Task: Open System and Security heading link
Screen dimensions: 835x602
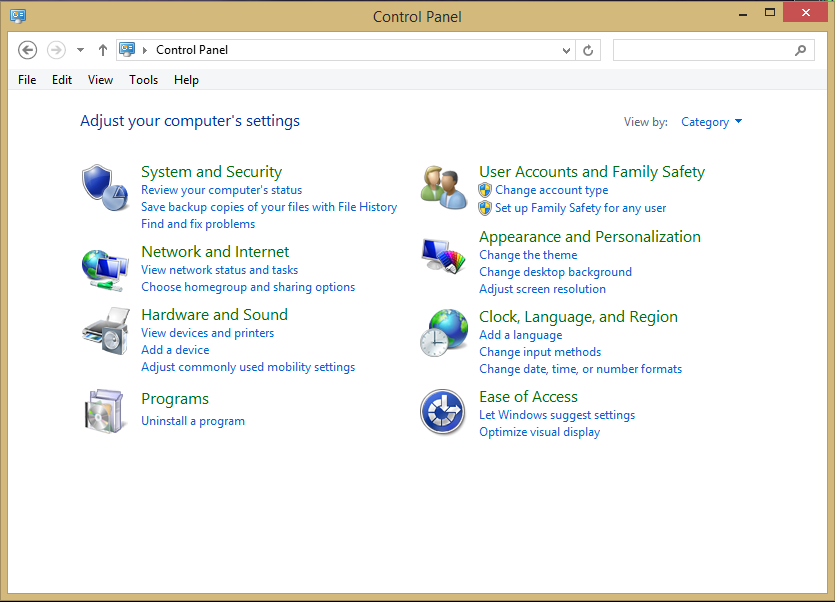Action: click(211, 172)
